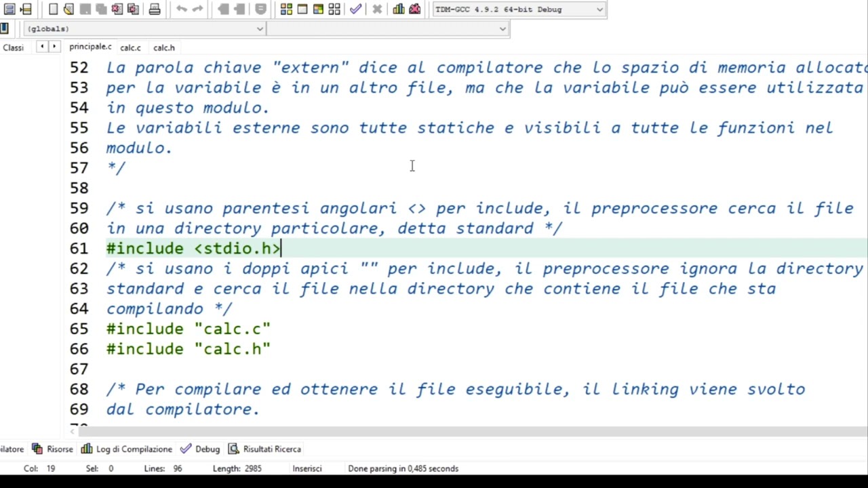Click the first icon on the main toolbar
Image resolution: width=868 pixels, height=488 pixels.
coord(9,9)
